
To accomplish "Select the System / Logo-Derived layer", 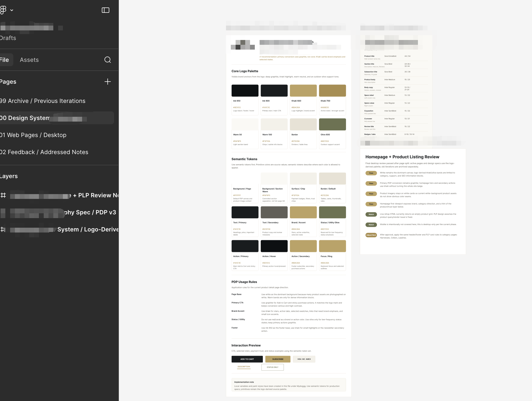I will (59, 229).
